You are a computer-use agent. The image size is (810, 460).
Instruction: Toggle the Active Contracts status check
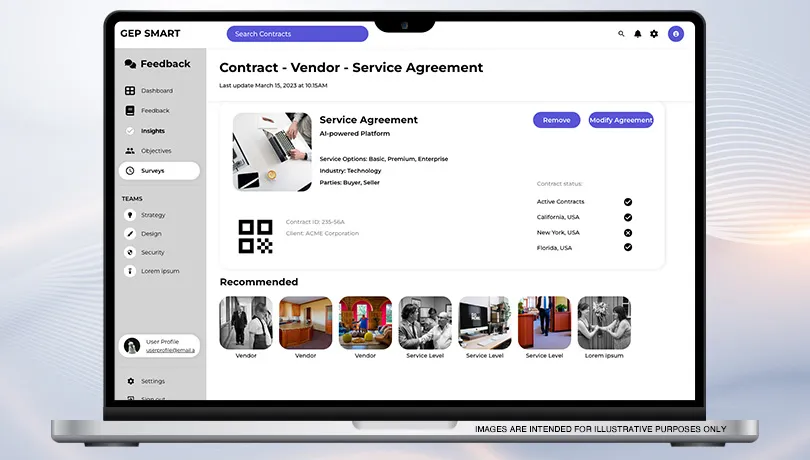628,202
